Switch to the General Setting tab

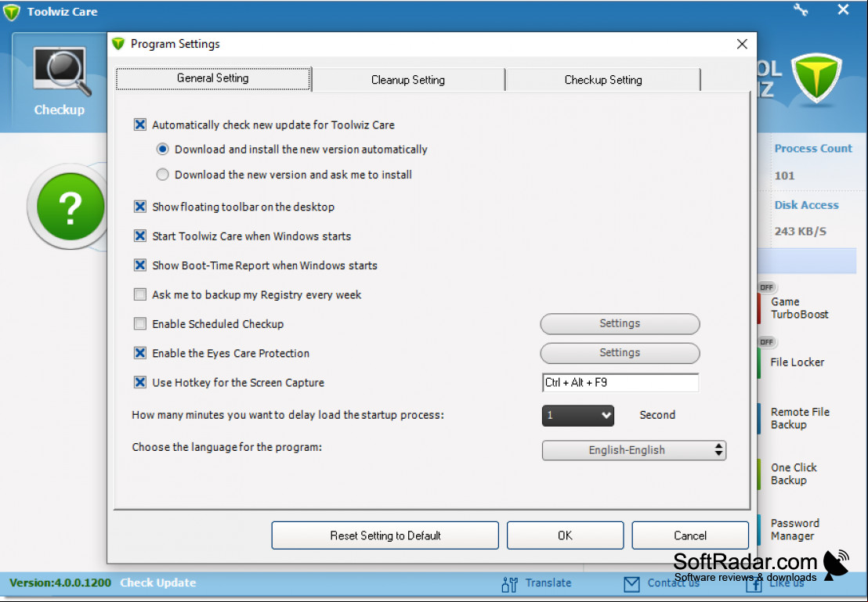tap(213, 78)
